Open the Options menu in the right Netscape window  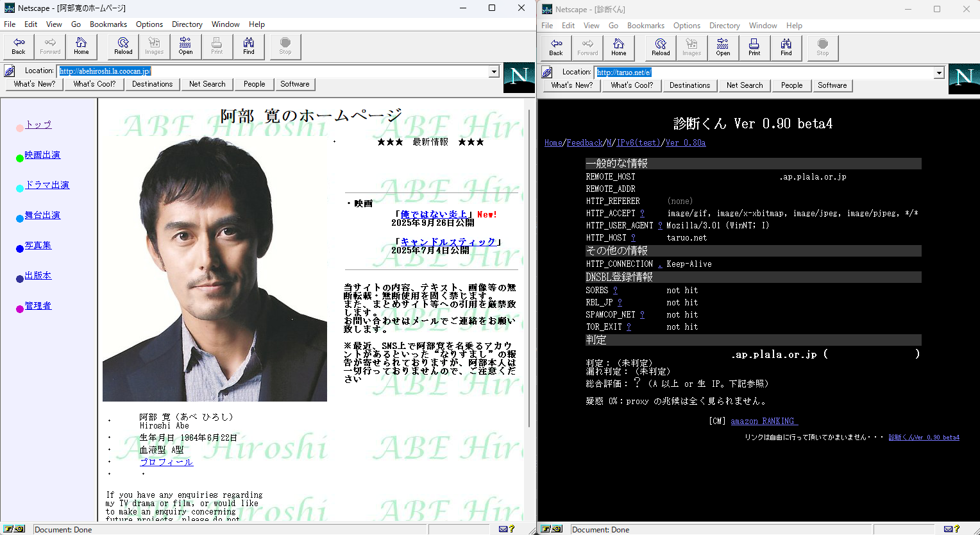coord(686,25)
